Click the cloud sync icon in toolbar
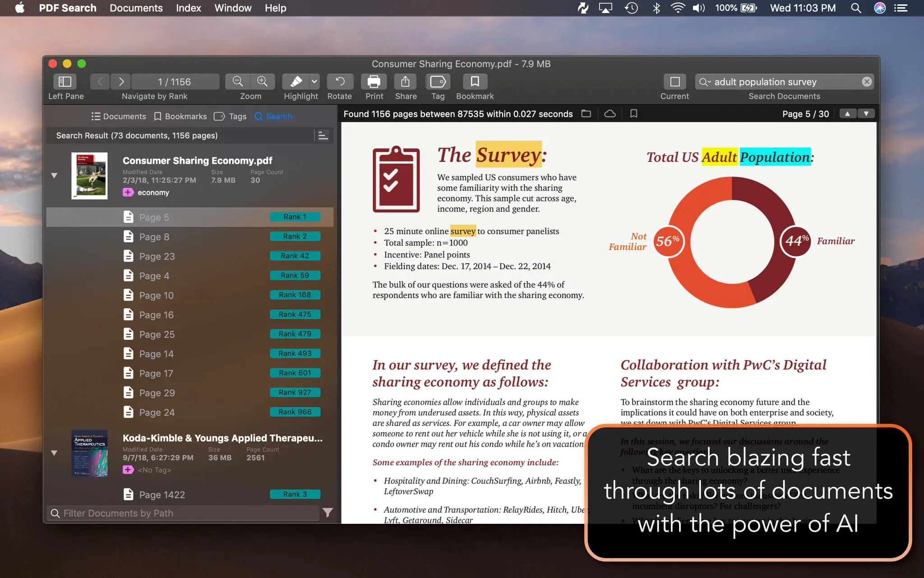Viewport: 924px width, 578px height. (610, 114)
